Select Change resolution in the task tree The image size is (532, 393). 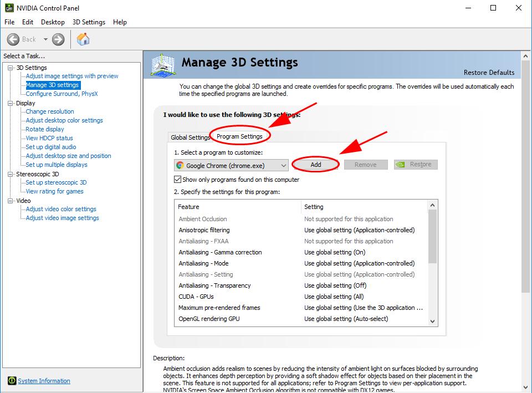click(50, 111)
